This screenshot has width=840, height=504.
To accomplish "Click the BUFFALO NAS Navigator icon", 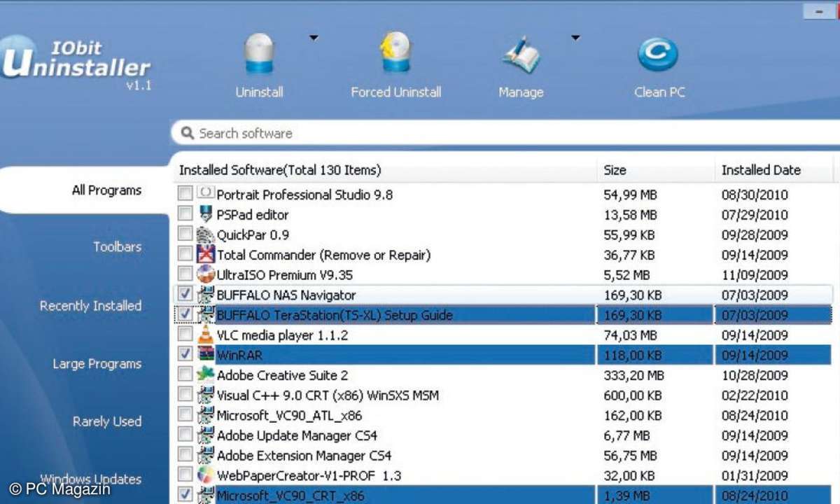I will pyautogui.click(x=205, y=295).
